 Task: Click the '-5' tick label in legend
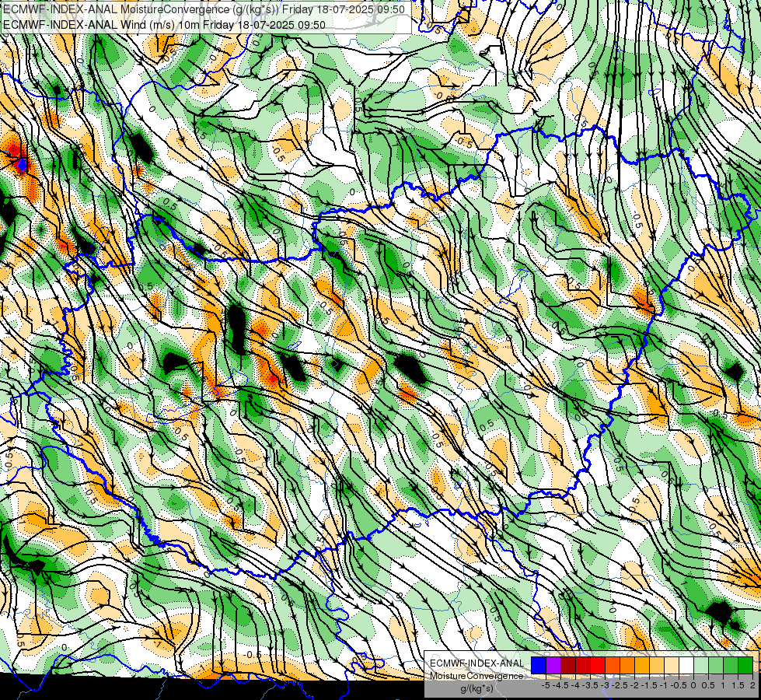(x=546, y=685)
